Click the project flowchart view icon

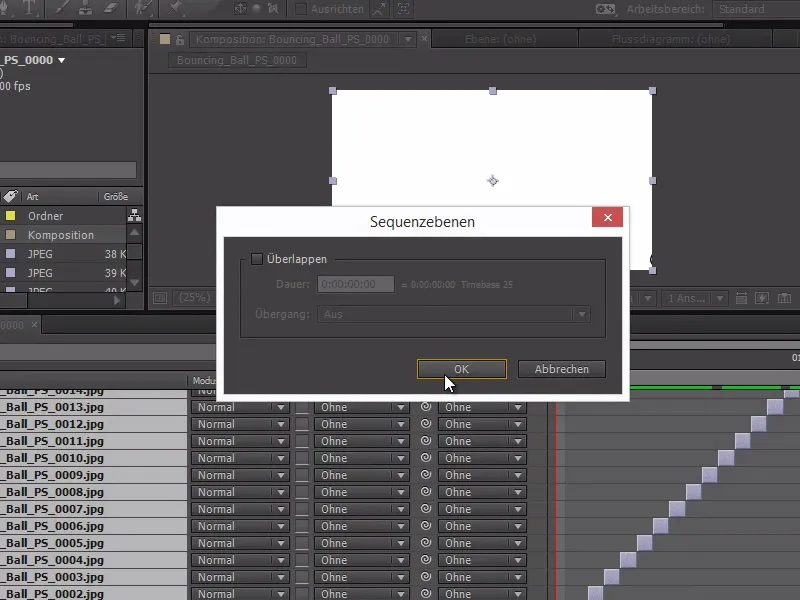[x=134, y=215]
